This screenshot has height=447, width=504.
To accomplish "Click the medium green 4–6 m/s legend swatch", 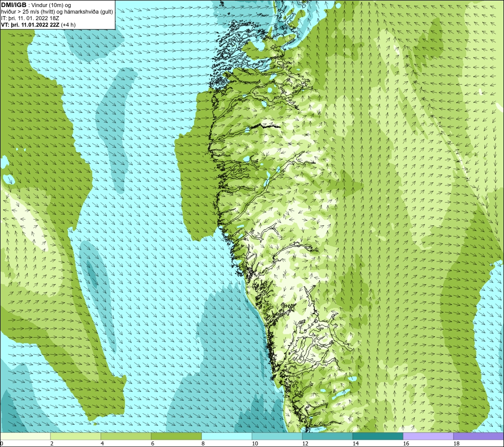I will click(x=125, y=436).
